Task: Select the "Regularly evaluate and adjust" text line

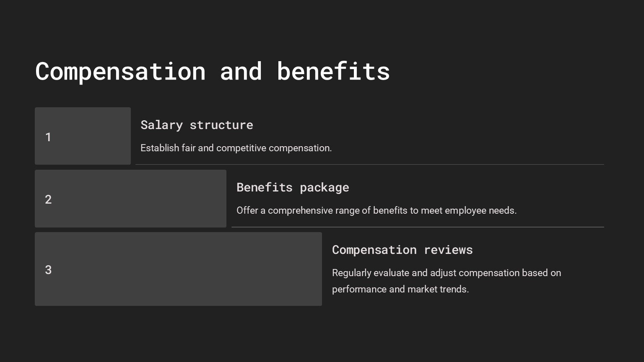Action: [x=446, y=273]
